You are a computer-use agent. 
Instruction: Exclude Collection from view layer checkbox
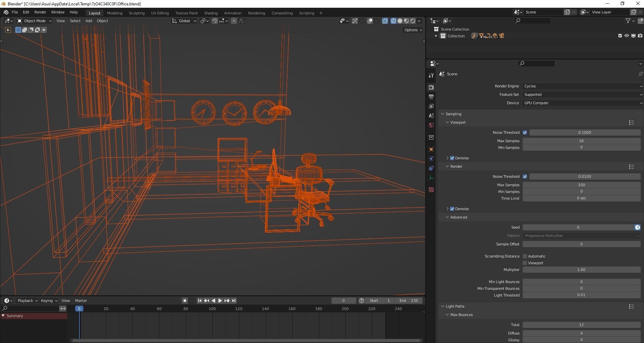coord(620,36)
